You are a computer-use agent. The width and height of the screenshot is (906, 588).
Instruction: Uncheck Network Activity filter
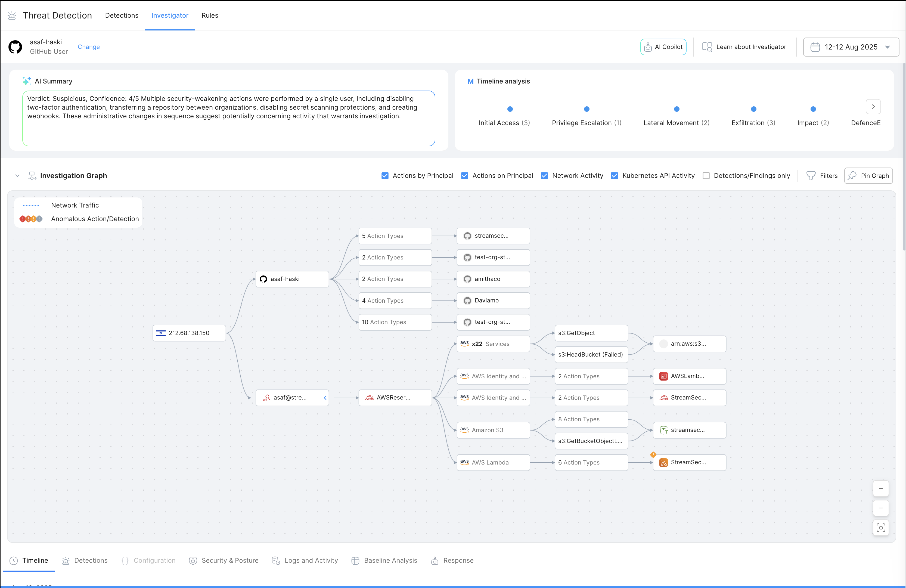(544, 176)
